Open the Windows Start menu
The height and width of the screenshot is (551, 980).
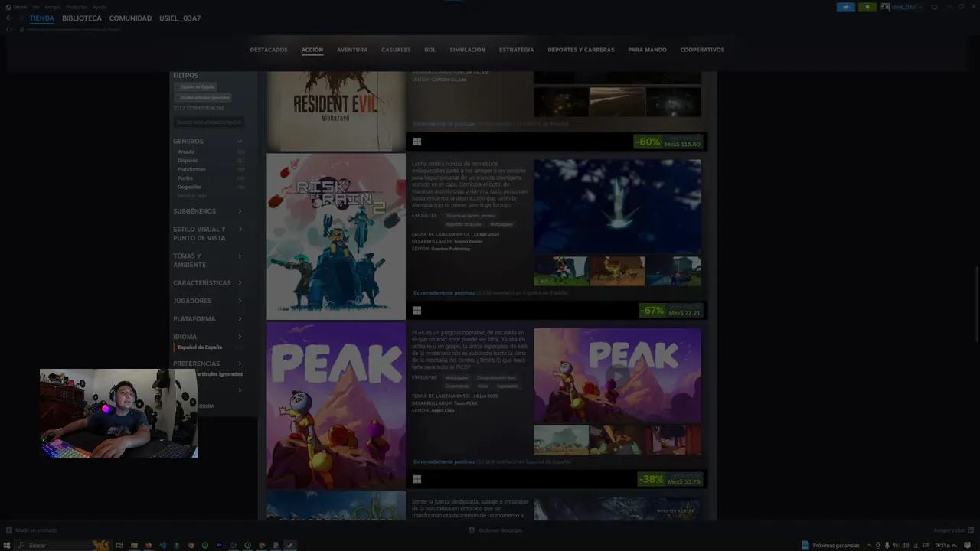[8, 546]
